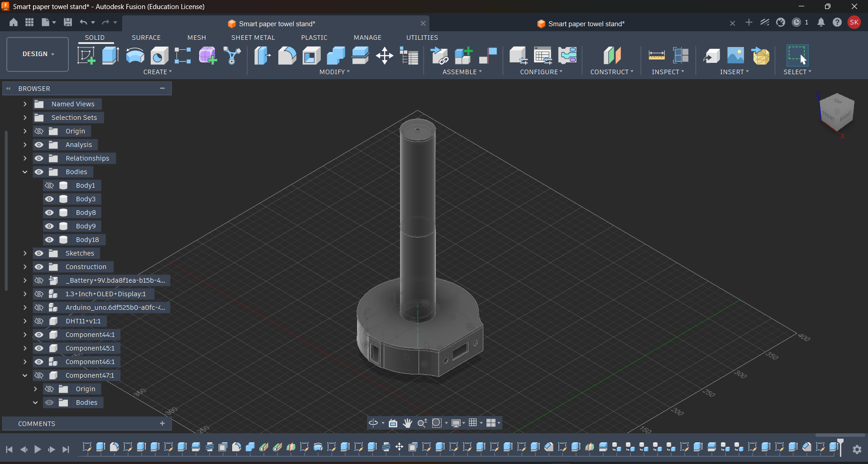Show the hidden DHT11 v1:1 component

[39, 321]
